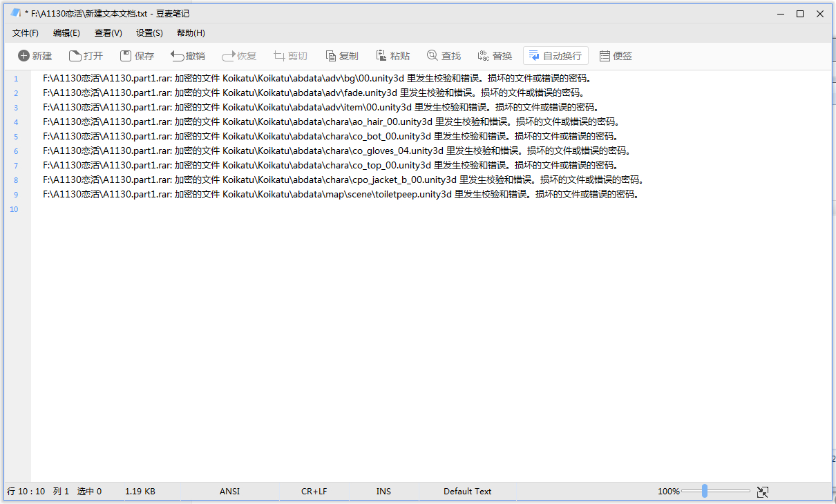Minimize the 豆麦笔记 window
The height and width of the screenshot is (504, 836).
click(x=780, y=13)
